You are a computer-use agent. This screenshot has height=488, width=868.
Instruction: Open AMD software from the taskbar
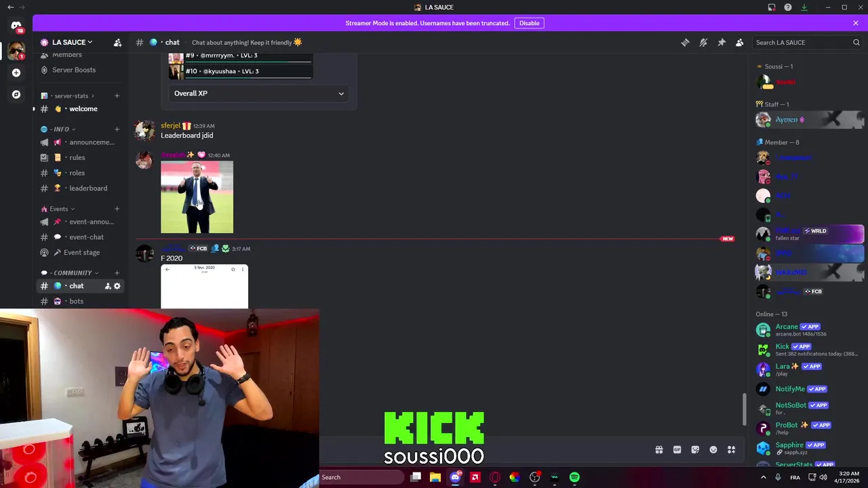tap(475, 477)
